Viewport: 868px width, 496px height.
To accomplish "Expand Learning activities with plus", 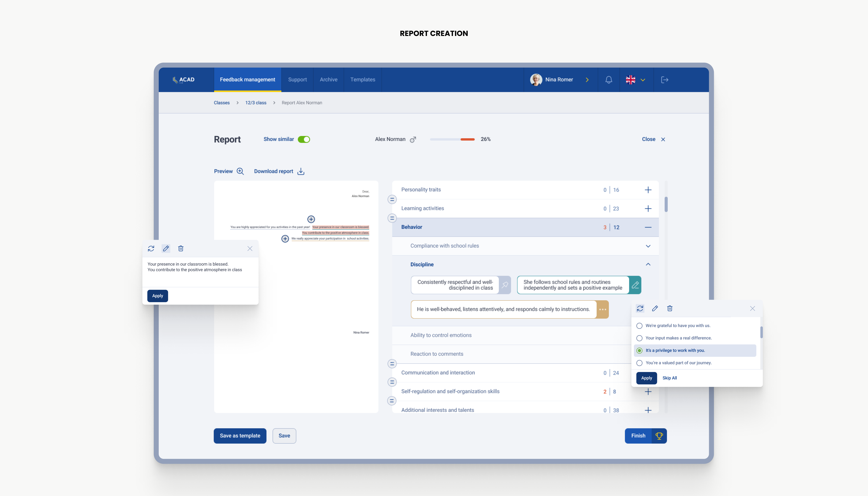I will tap(648, 209).
